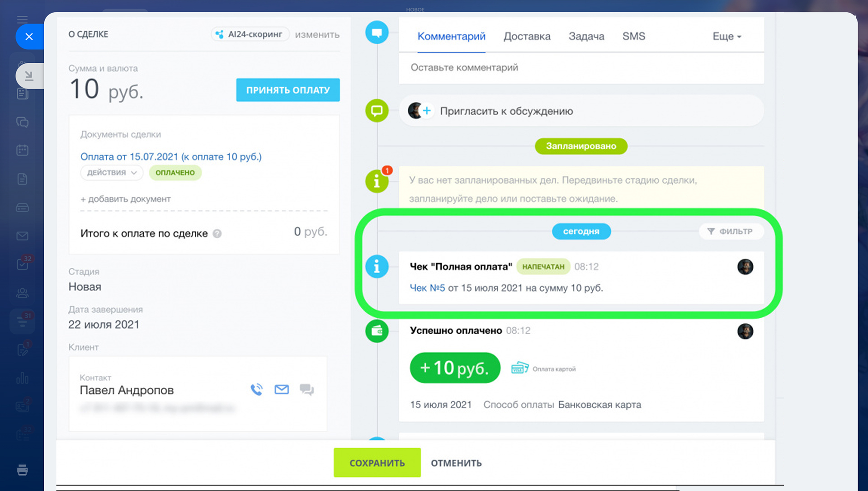Screen dimensions: 868x491
Task: Click the изменить link in О сделке
Action: 317,34
